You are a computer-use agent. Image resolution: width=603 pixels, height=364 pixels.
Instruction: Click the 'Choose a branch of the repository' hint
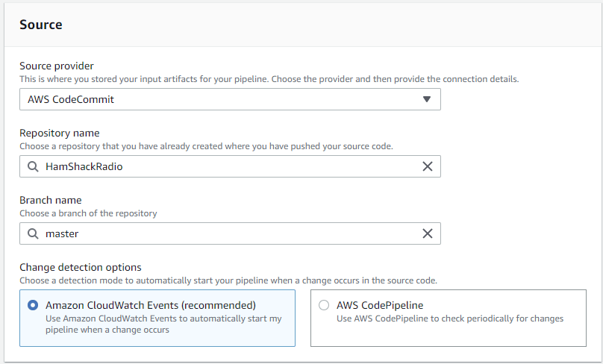click(88, 213)
